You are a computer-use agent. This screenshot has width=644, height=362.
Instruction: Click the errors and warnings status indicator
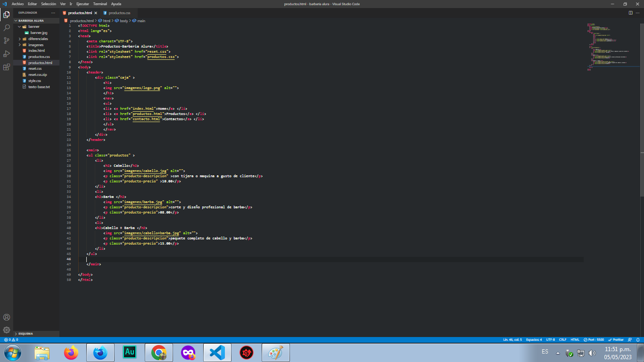coord(11,339)
